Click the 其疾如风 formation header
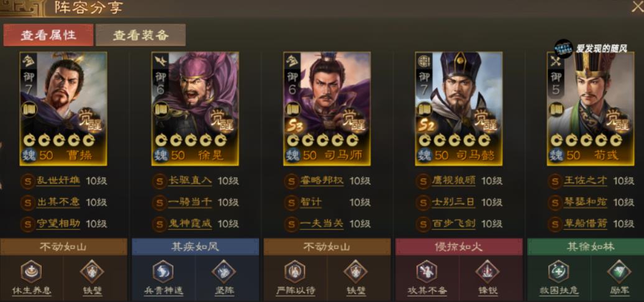The width and height of the screenshot is (644, 302). tap(195, 247)
